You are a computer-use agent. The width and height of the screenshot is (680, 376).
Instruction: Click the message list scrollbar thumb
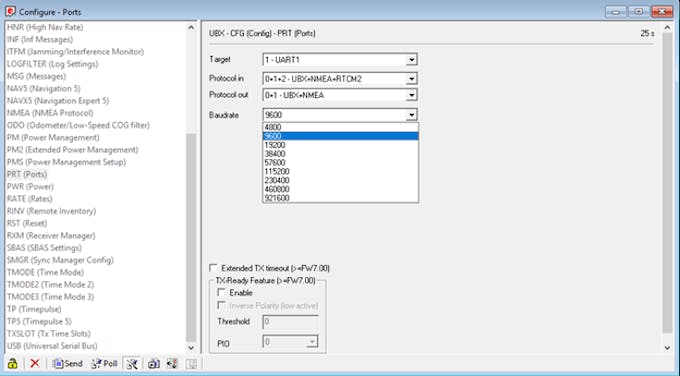click(x=191, y=238)
